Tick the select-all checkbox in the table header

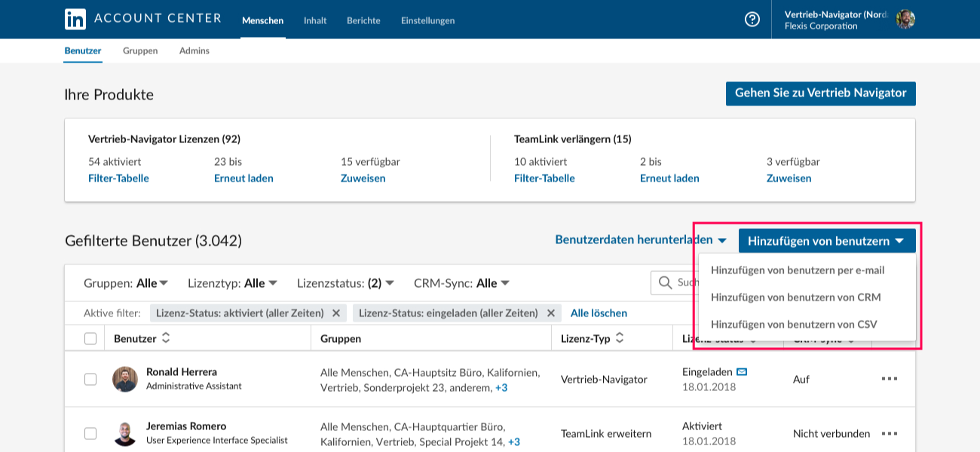coord(90,339)
